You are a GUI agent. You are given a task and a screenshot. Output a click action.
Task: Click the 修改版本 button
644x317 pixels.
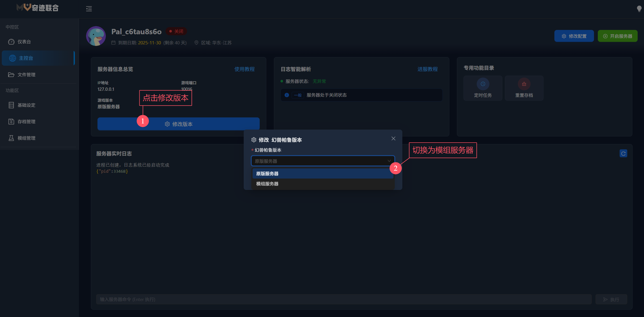[178, 124]
